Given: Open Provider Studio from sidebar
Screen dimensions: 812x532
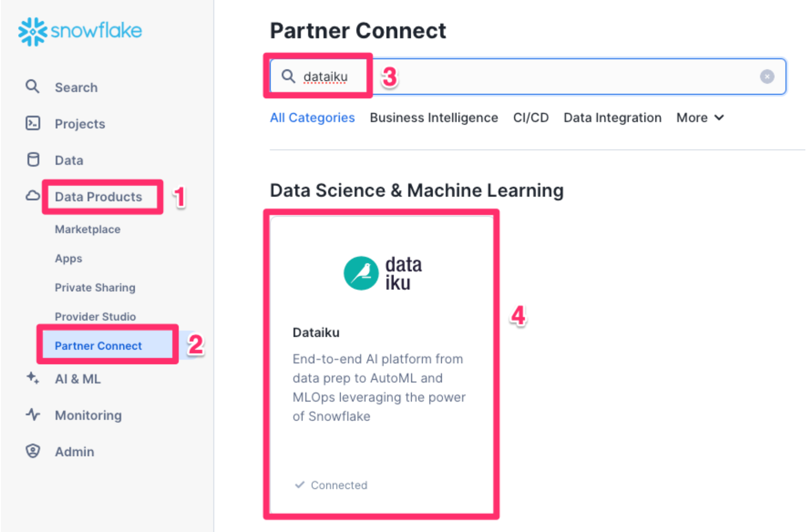Looking at the screenshot, I should (95, 316).
